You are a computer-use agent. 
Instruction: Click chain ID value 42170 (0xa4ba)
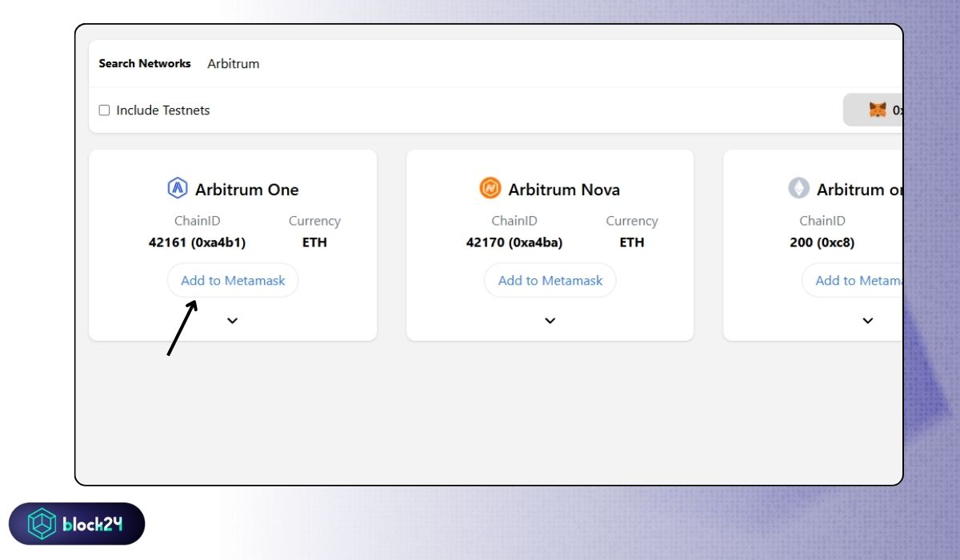514,242
